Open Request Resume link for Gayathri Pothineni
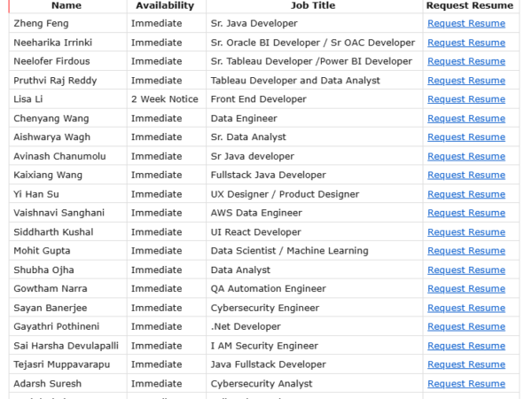 tap(466, 327)
